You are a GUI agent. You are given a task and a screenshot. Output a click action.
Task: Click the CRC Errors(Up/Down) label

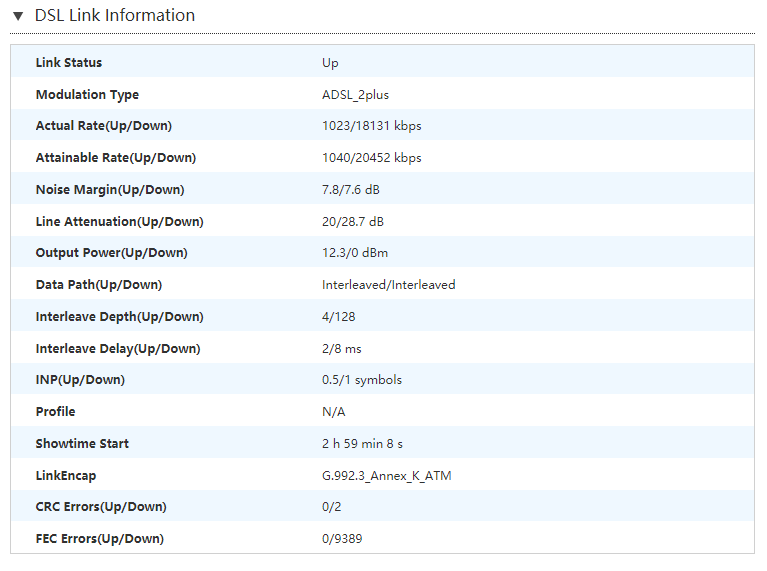(101, 507)
